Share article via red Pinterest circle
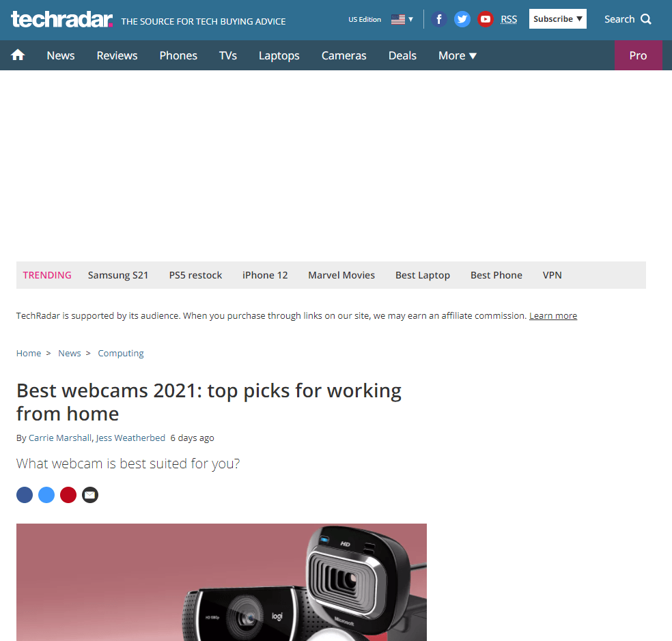This screenshot has width=672, height=641. coord(68,495)
